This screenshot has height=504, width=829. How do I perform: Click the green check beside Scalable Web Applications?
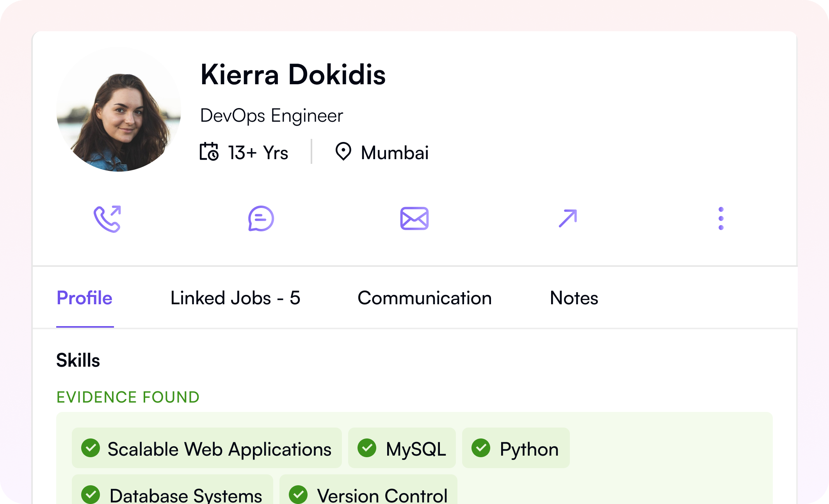tap(91, 448)
